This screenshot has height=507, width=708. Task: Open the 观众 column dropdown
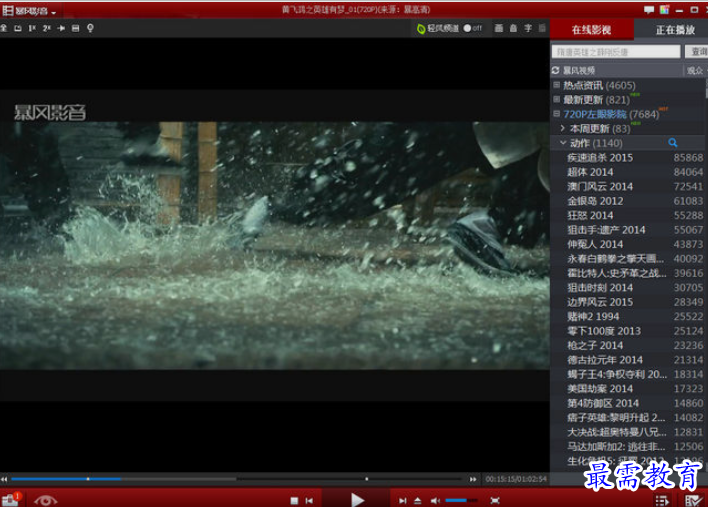(x=696, y=70)
